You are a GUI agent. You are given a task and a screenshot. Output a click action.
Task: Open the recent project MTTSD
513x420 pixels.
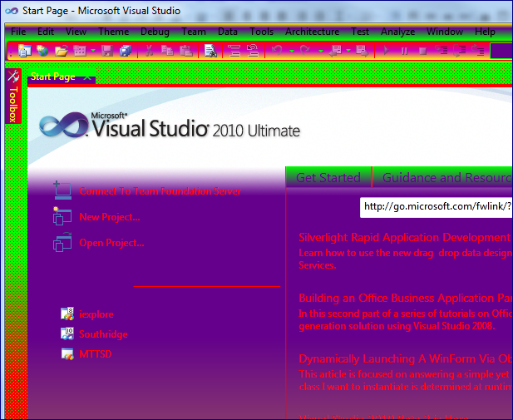tap(96, 353)
